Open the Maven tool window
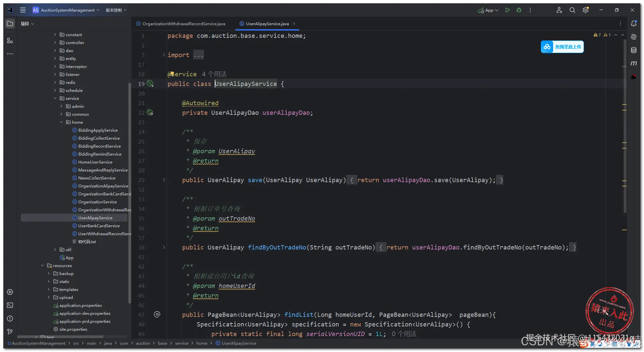 point(634,63)
